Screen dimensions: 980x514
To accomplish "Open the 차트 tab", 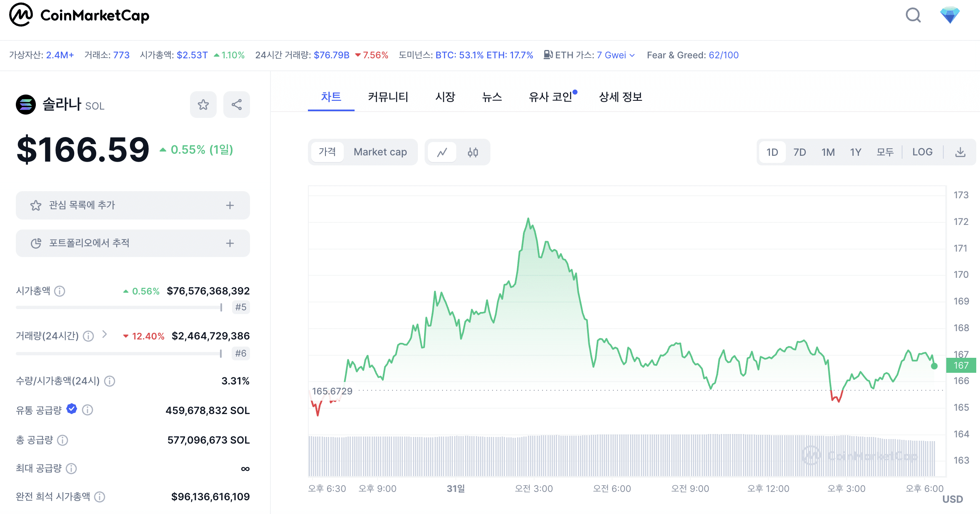I will (331, 97).
